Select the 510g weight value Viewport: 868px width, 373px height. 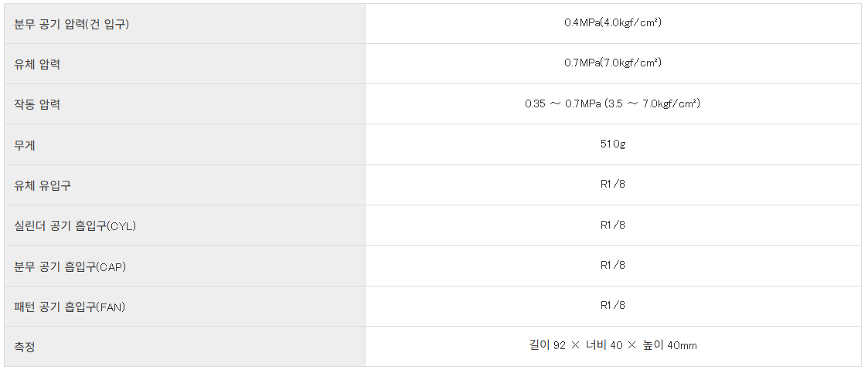613,144
